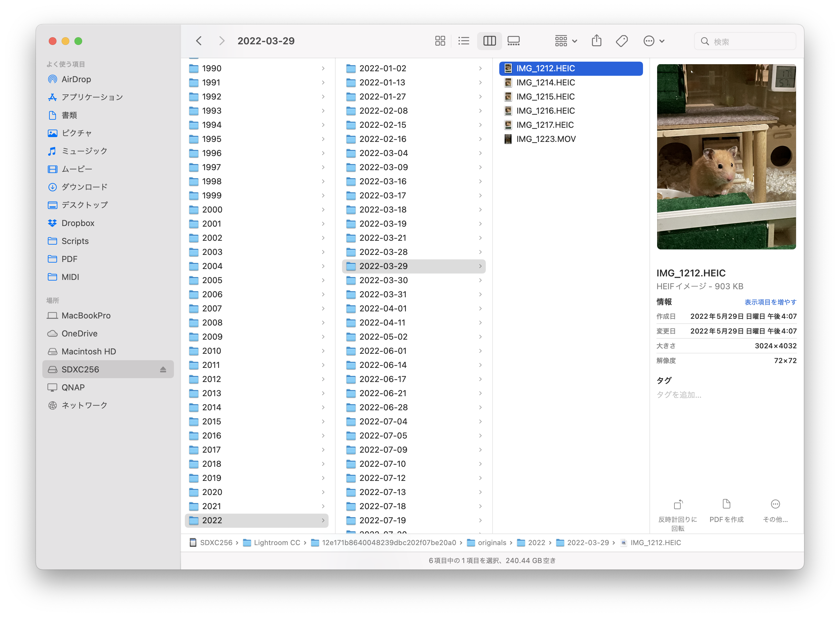
Task: Switch to gallery view
Action: pyautogui.click(x=513, y=41)
